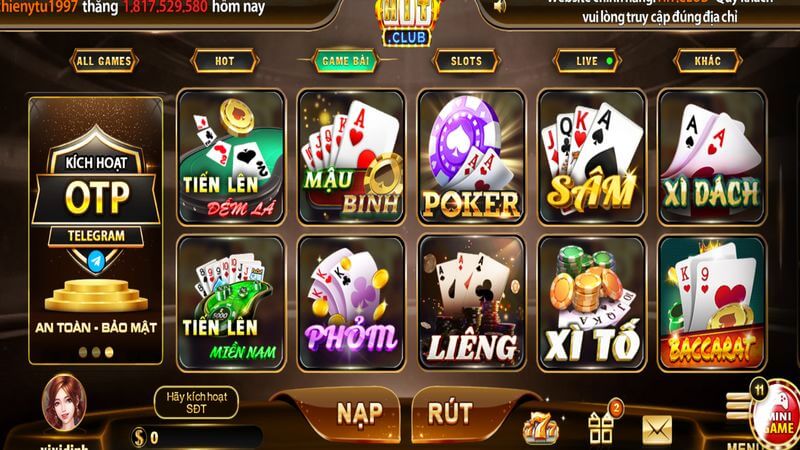Select the Slots category tab

[x=466, y=61]
